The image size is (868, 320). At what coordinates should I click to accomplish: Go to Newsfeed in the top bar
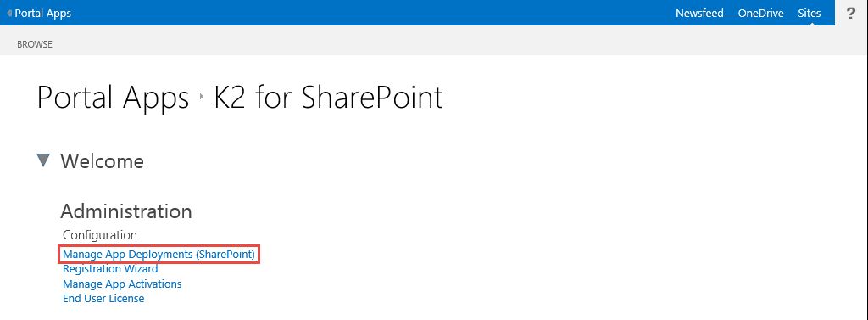pyautogui.click(x=699, y=14)
